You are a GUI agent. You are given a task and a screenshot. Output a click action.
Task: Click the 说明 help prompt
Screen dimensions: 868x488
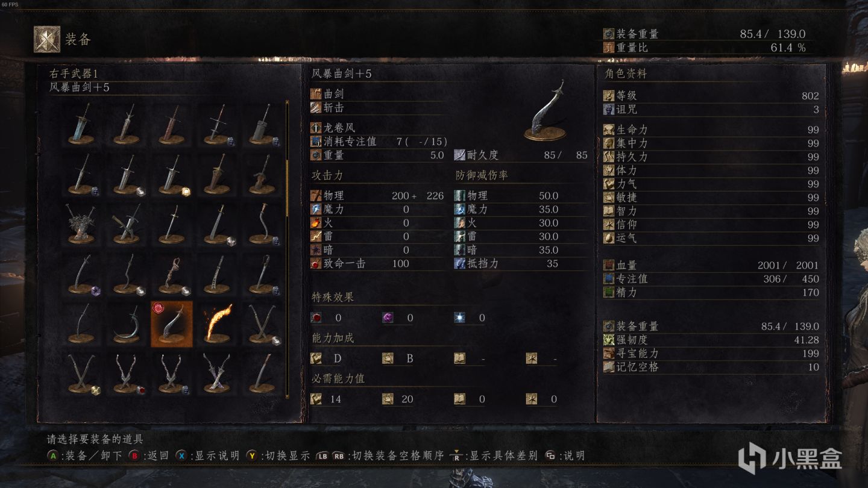coord(565,455)
